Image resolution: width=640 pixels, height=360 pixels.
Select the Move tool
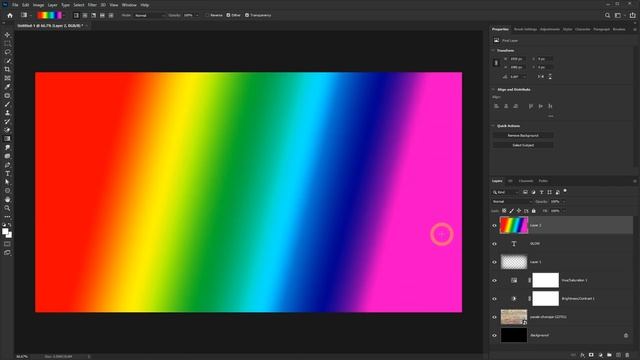(7, 35)
